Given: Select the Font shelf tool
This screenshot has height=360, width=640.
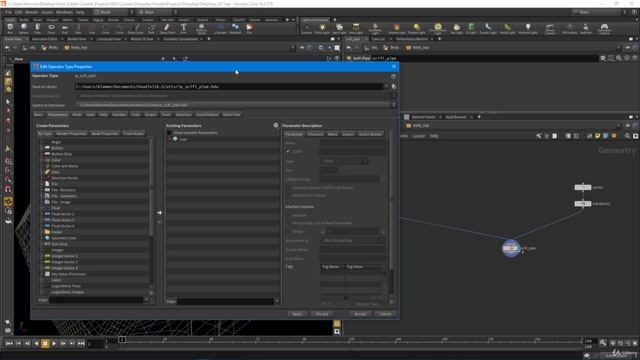Looking at the screenshot, I should tap(183, 28).
